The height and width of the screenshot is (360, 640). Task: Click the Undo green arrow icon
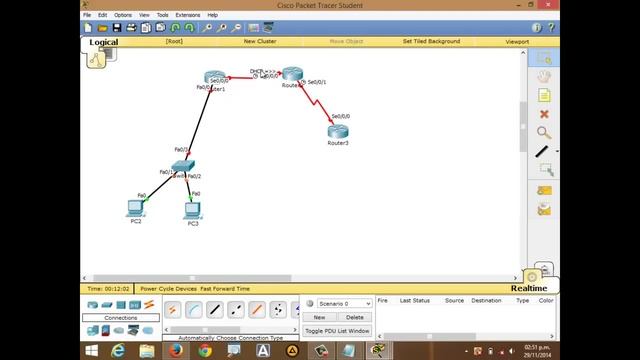click(x=176, y=28)
